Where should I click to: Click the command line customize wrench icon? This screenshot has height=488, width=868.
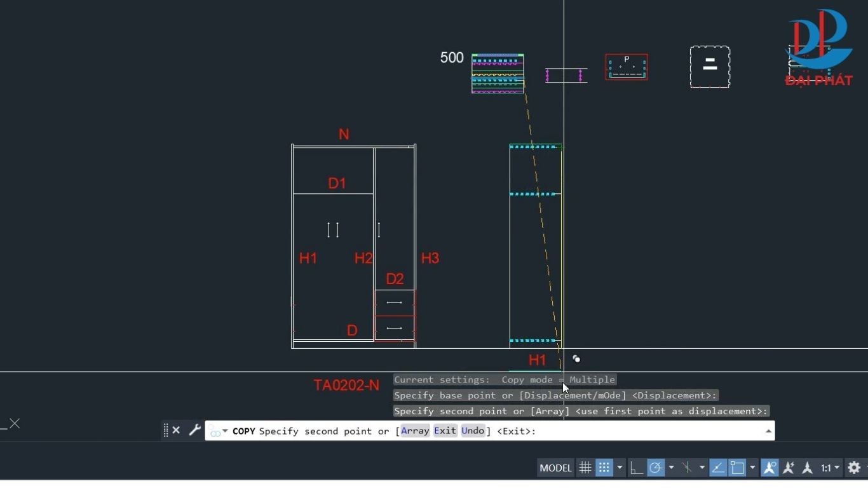point(195,430)
